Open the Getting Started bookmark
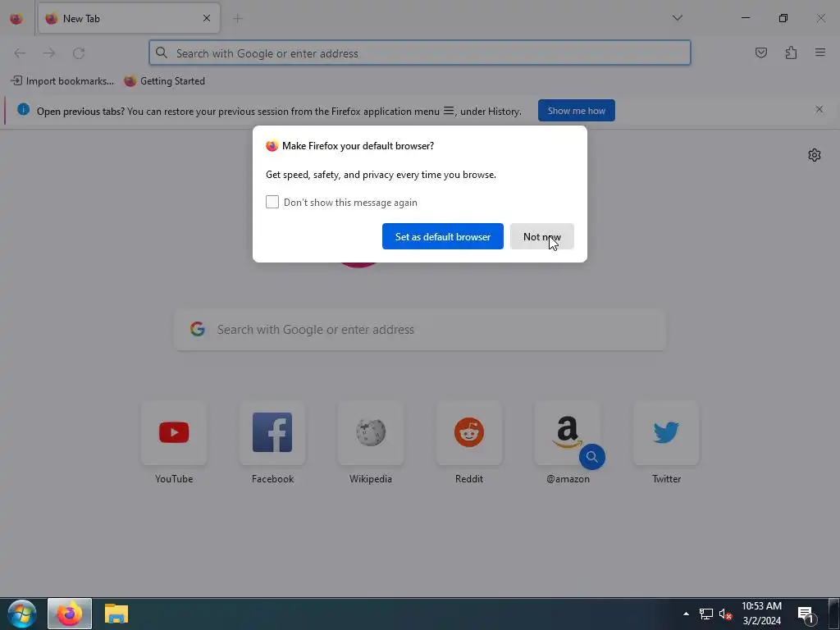This screenshot has width=840, height=630. click(x=164, y=81)
